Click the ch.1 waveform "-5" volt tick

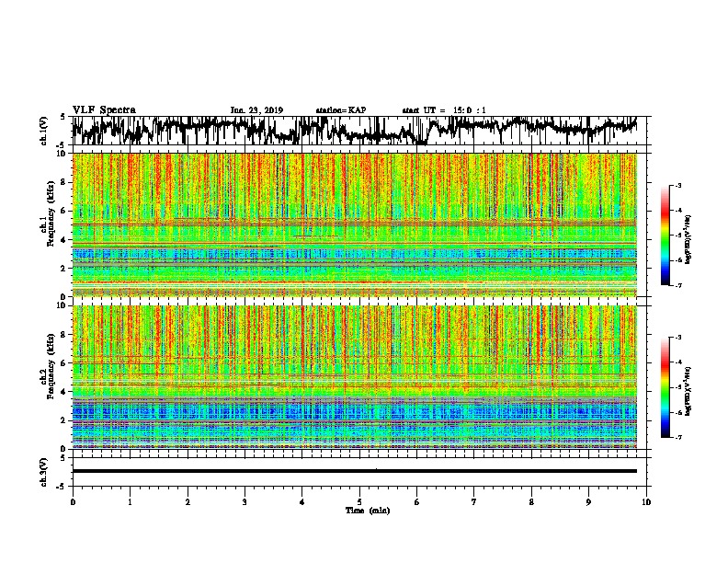click(62, 145)
